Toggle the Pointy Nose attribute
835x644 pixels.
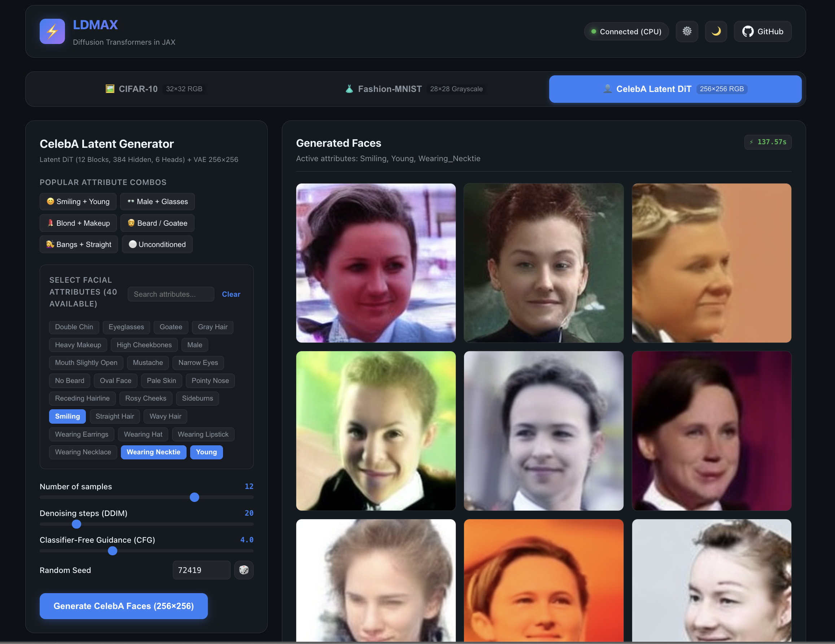coord(210,380)
